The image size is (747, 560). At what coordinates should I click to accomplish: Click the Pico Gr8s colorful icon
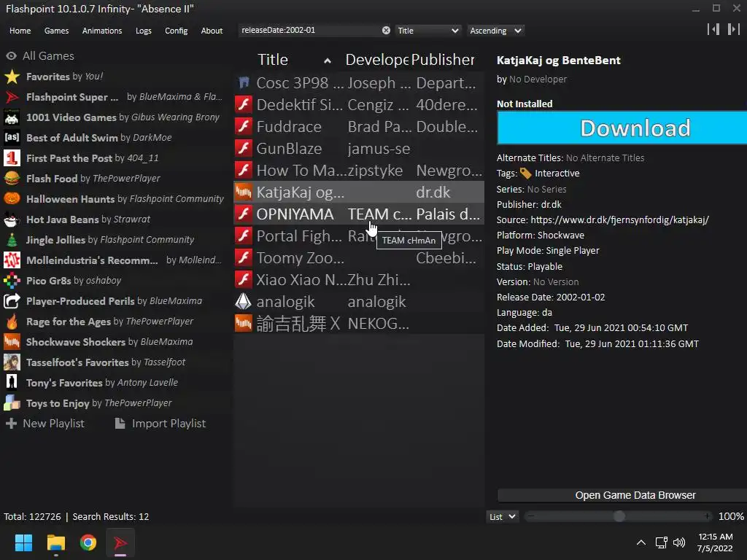pos(12,281)
